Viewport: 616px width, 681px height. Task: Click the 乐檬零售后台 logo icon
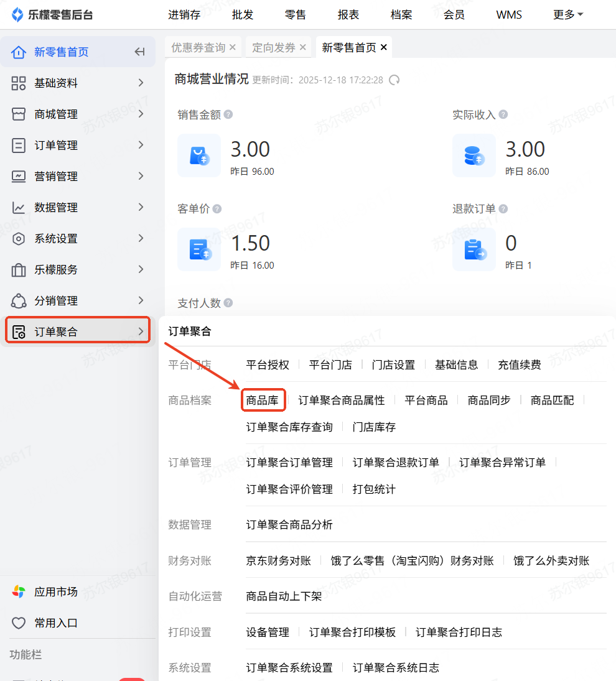17,15
